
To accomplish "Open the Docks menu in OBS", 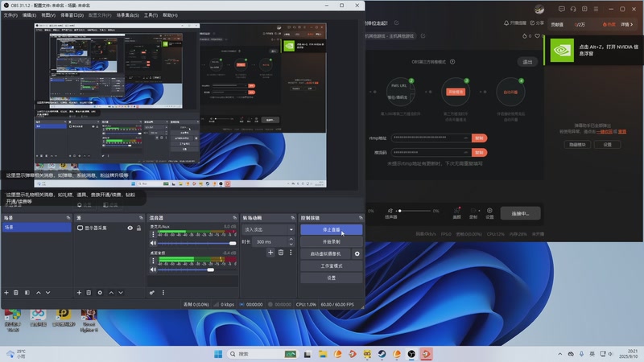I will coord(72,15).
